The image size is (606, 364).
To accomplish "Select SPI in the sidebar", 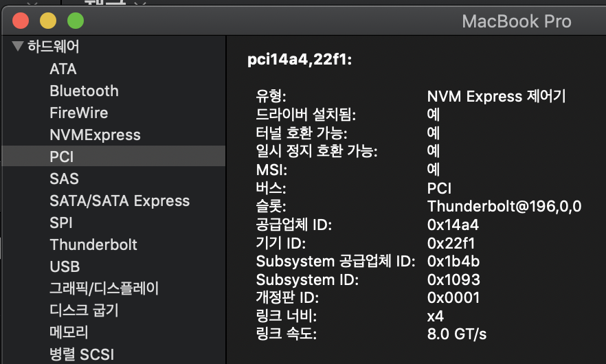I will (x=61, y=223).
